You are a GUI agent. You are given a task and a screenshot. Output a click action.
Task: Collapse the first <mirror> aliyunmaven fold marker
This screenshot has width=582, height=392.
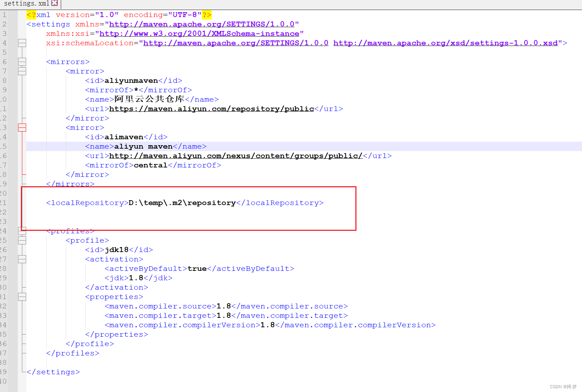22,71
